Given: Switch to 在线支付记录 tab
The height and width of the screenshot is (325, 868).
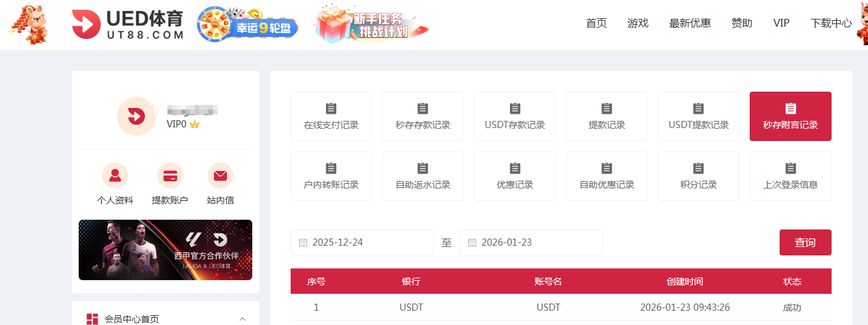Looking at the screenshot, I should [x=331, y=116].
